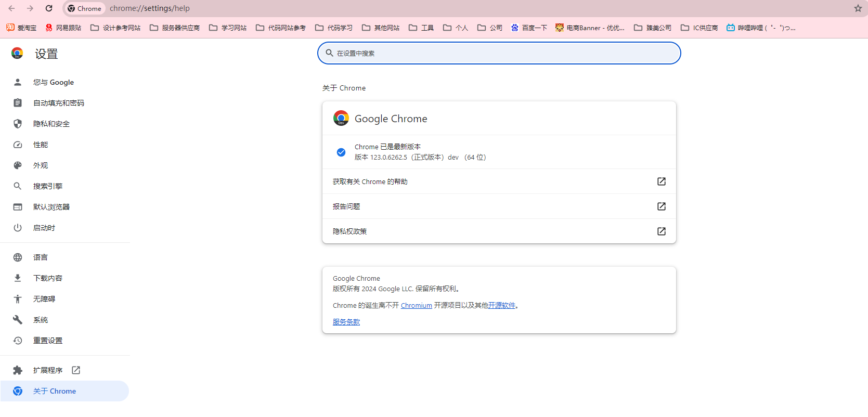Open the 开源软件 link

click(x=502, y=306)
